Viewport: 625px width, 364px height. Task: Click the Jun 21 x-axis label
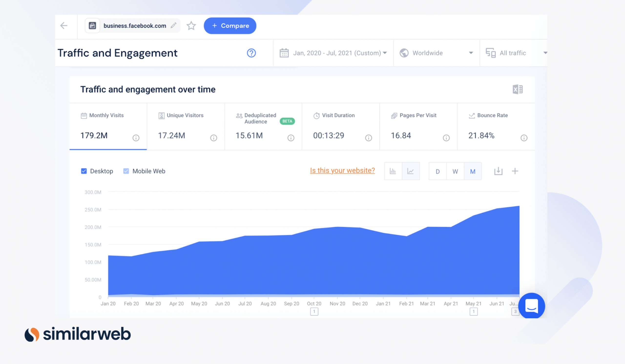(x=497, y=303)
